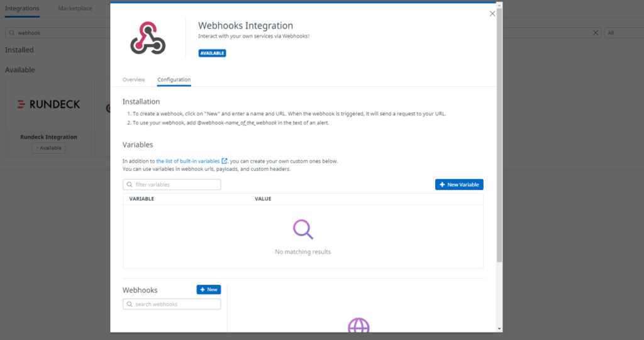Select the Configuration tab

coord(174,80)
